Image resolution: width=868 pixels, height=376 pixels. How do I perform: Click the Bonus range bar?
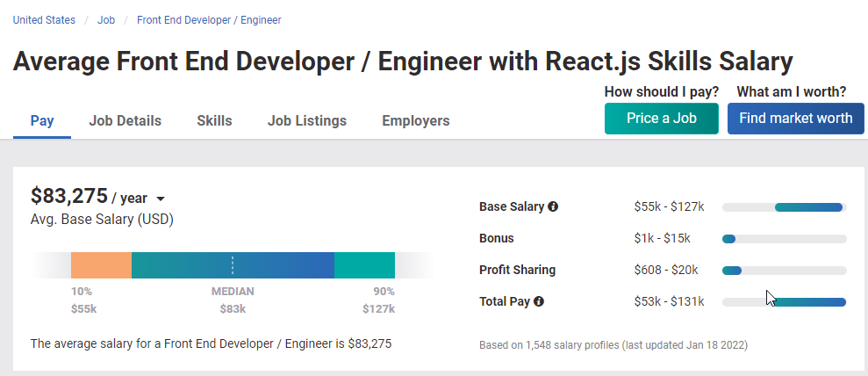pyautogui.click(x=785, y=239)
